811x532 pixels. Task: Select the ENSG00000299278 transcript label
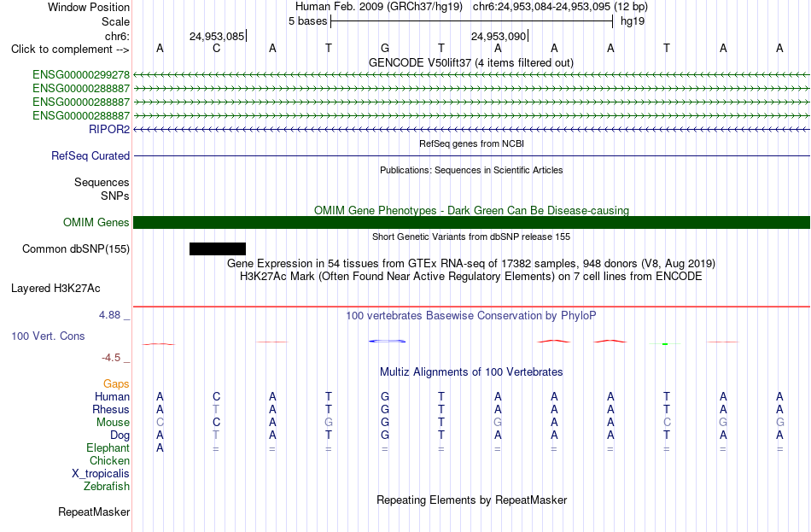tap(81, 75)
